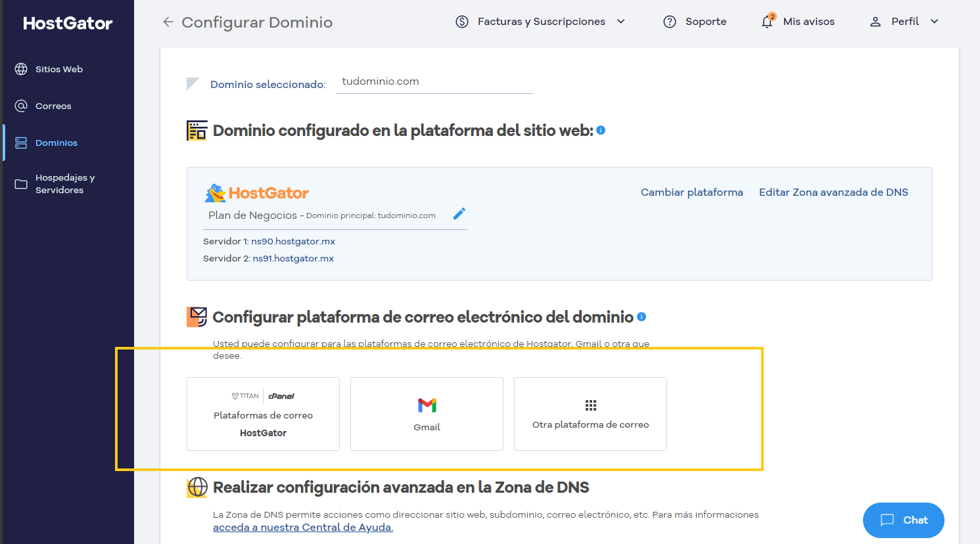Click the website platform heading icon
This screenshot has width=980, height=544.
click(x=197, y=130)
